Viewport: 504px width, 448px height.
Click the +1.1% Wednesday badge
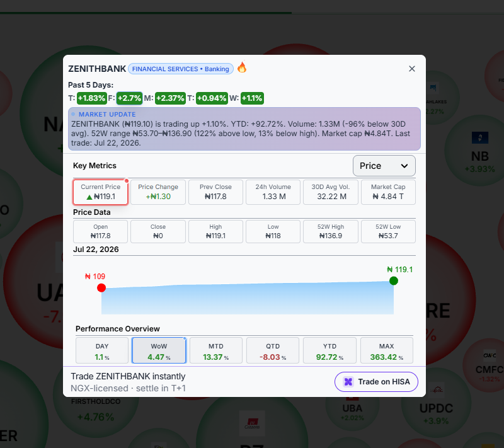[x=252, y=98]
